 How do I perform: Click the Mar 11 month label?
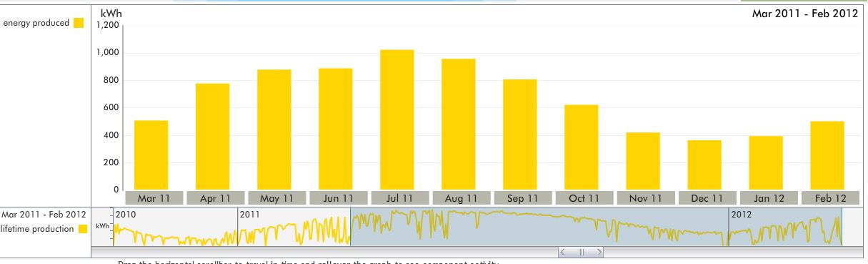[154, 198]
